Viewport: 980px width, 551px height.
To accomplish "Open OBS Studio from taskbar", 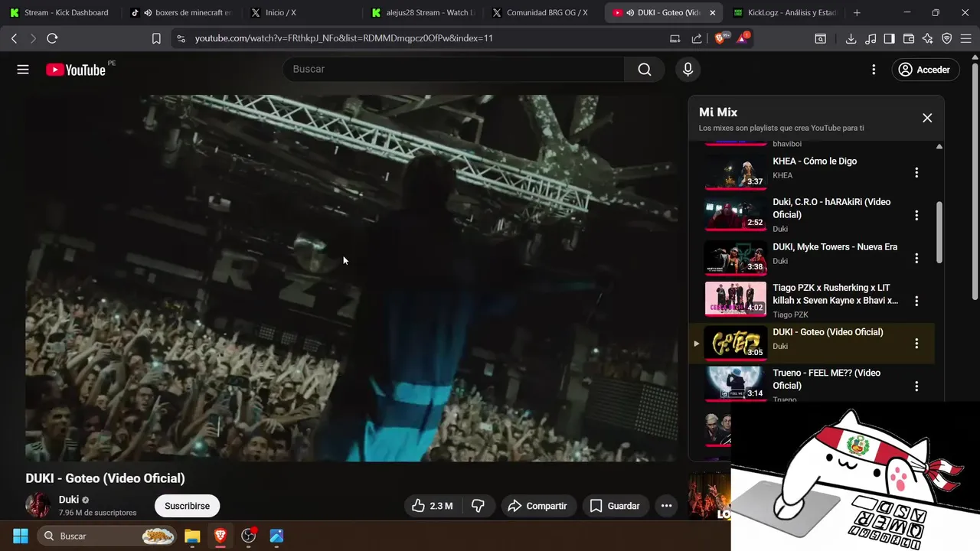I will 249,536.
